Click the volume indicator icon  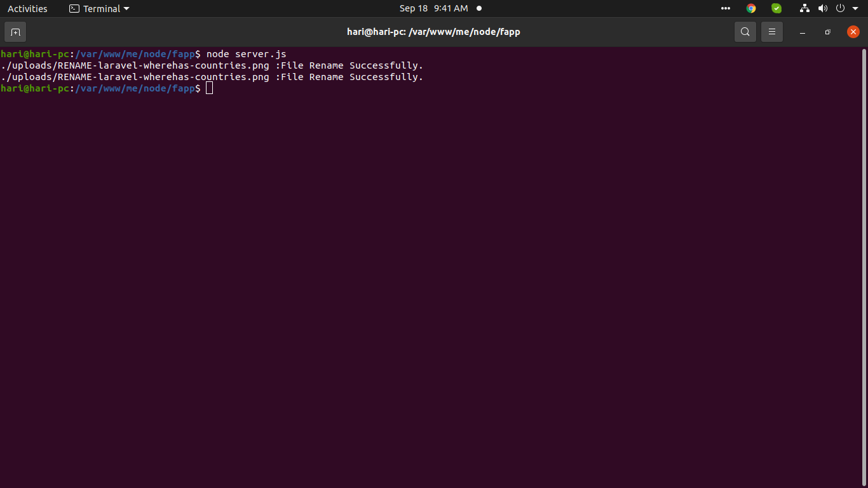(823, 8)
